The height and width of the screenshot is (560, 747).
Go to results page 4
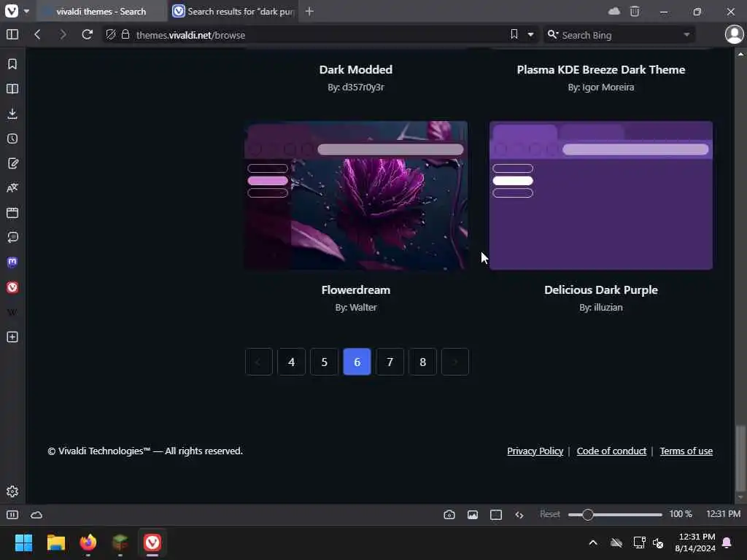click(x=291, y=362)
